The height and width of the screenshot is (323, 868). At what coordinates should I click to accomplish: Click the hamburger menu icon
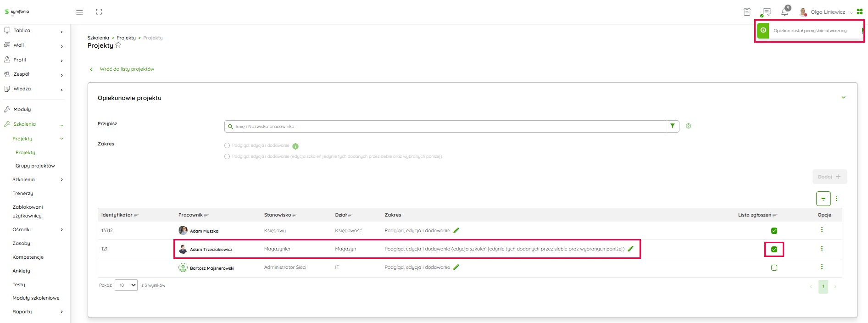(79, 12)
